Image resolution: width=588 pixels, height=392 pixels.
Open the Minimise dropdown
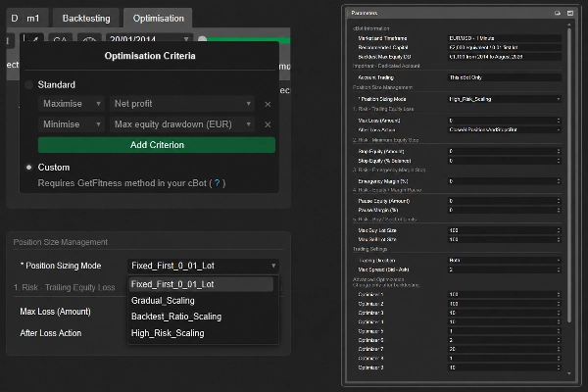tap(72, 124)
